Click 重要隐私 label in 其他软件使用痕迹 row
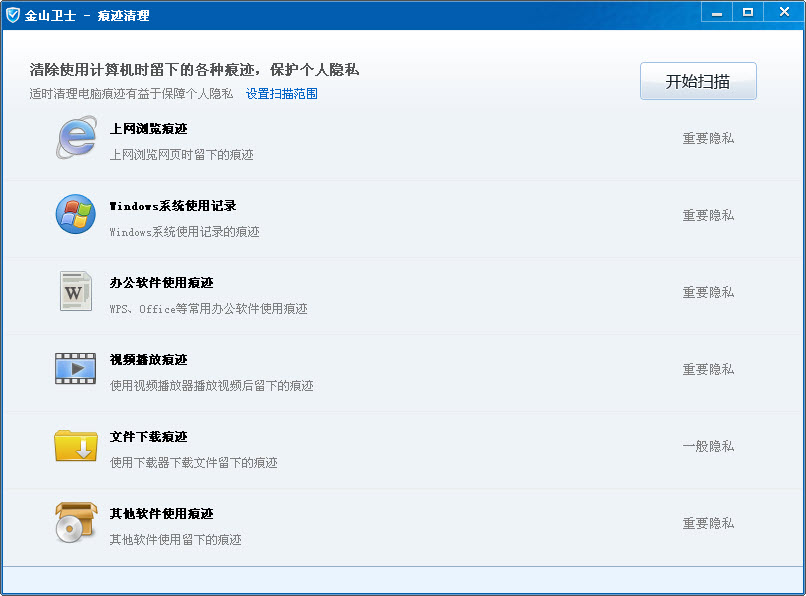This screenshot has height=596, width=806. [708, 523]
